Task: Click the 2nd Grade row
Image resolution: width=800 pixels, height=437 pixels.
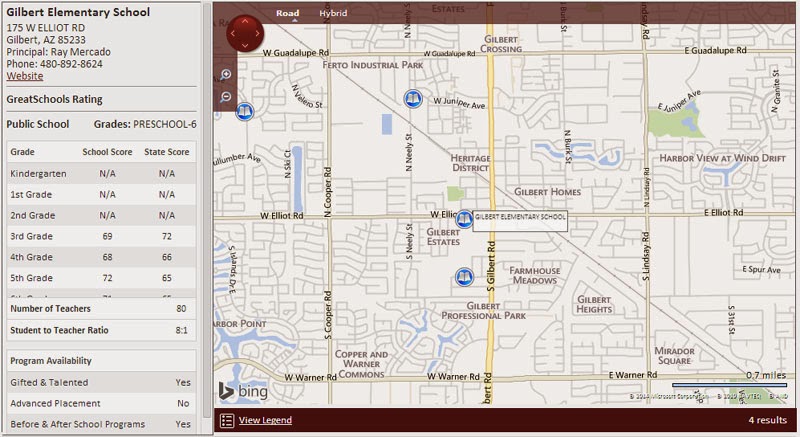Action: click(x=102, y=215)
